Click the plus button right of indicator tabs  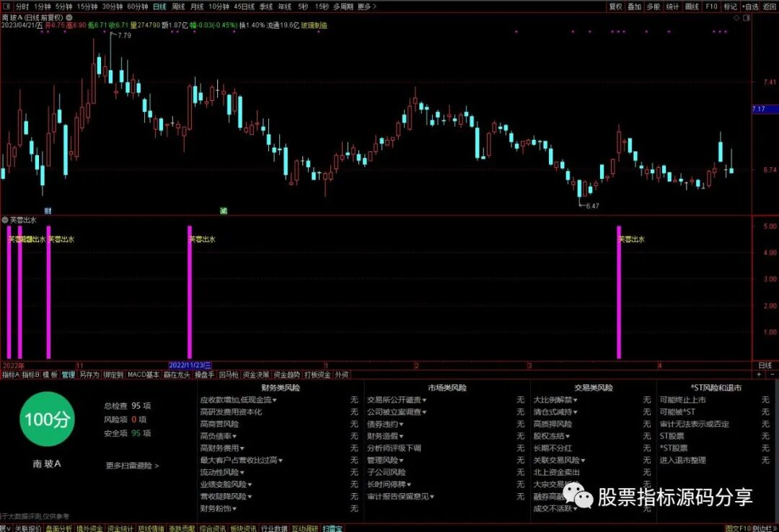click(759, 375)
